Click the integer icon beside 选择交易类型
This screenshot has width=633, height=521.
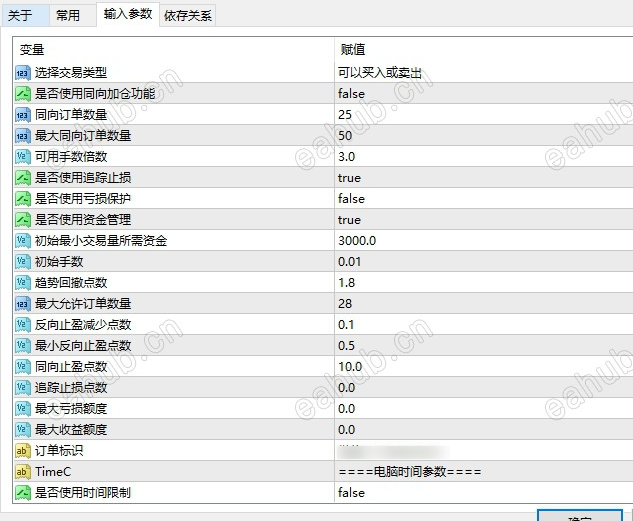pyautogui.click(x=23, y=73)
